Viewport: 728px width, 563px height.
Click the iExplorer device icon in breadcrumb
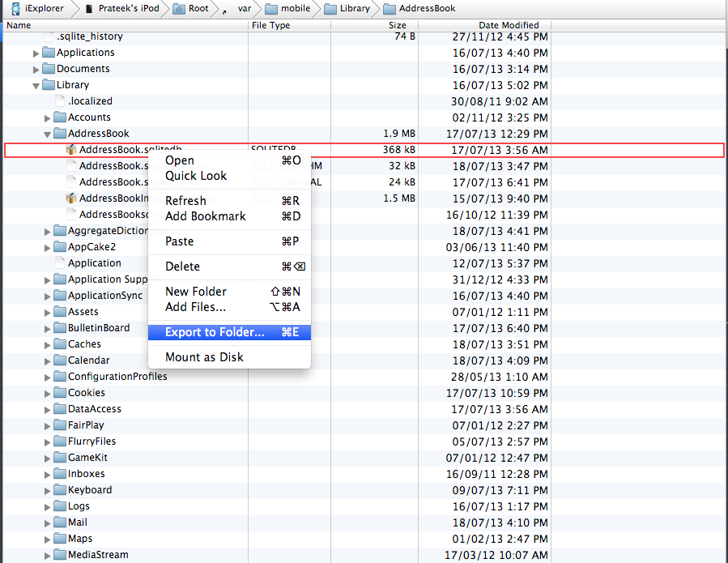[x=16, y=9]
